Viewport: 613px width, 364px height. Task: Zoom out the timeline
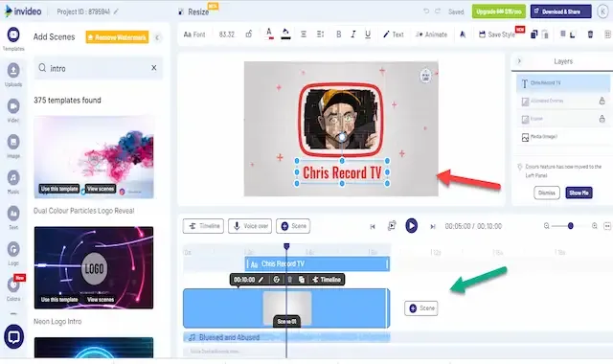point(547,226)
